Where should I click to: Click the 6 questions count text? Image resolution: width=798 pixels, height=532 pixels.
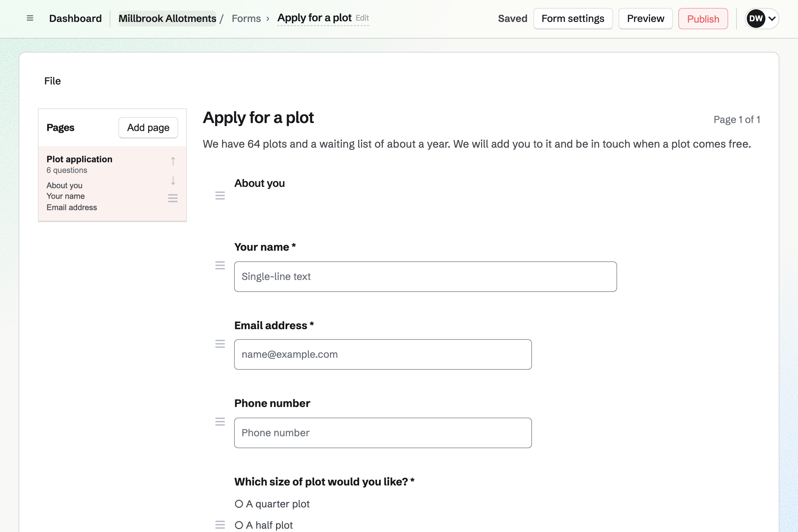pyautogui.click(x=67, y=170)
